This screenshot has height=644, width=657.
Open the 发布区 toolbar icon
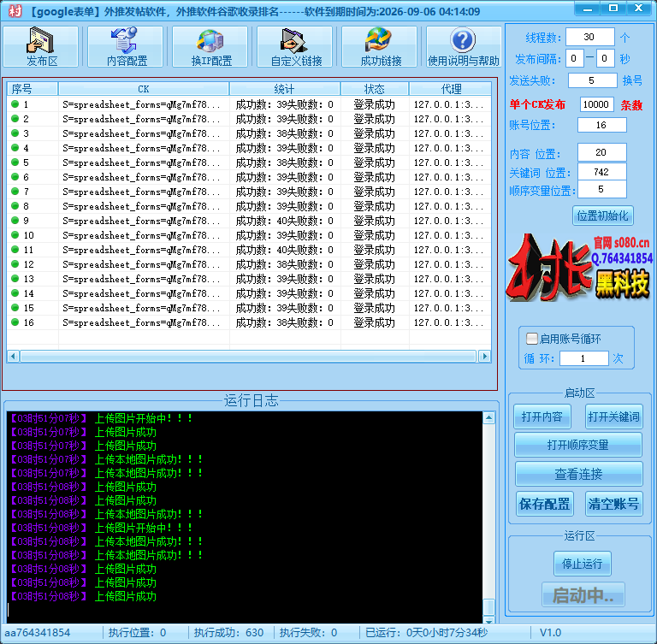coord(41,47)
